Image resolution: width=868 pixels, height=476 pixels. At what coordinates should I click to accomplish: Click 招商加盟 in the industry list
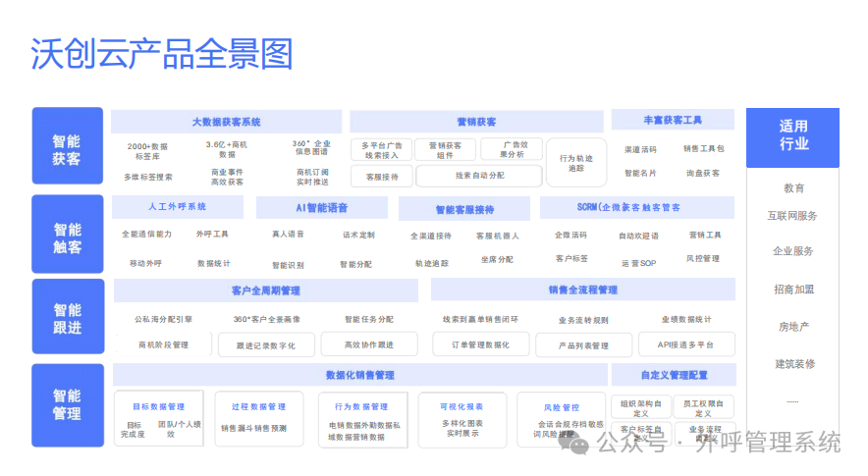(x=793, y=290)
